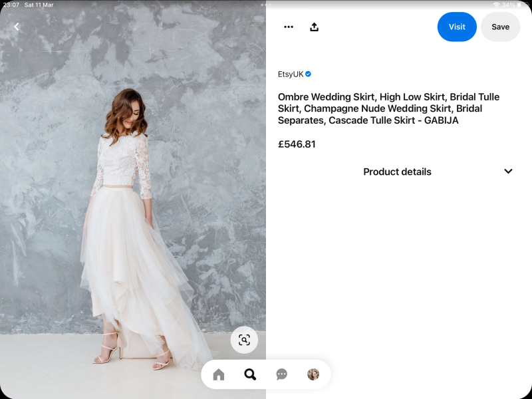Expand the Product details section label
532x399 pixels.
click(397, 172)
